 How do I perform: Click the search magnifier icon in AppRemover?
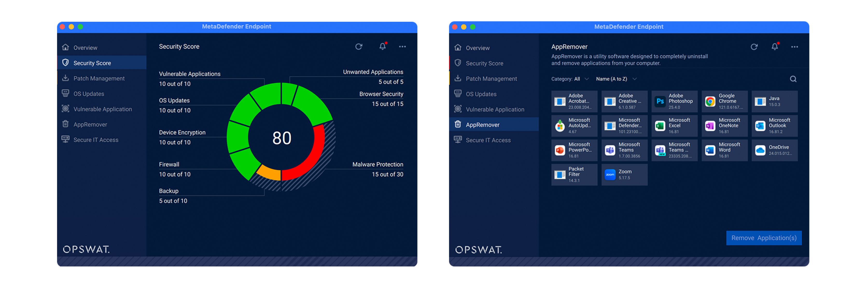pos(793,79)
